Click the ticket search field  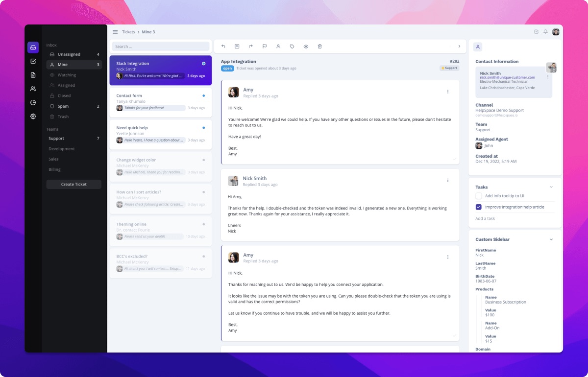click(160, 46)
